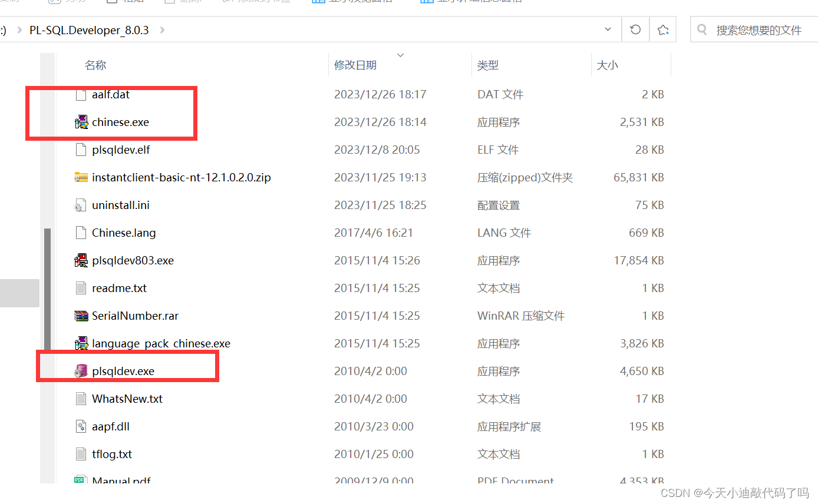Select the instantclient zip folder icon

pos(81,177)
